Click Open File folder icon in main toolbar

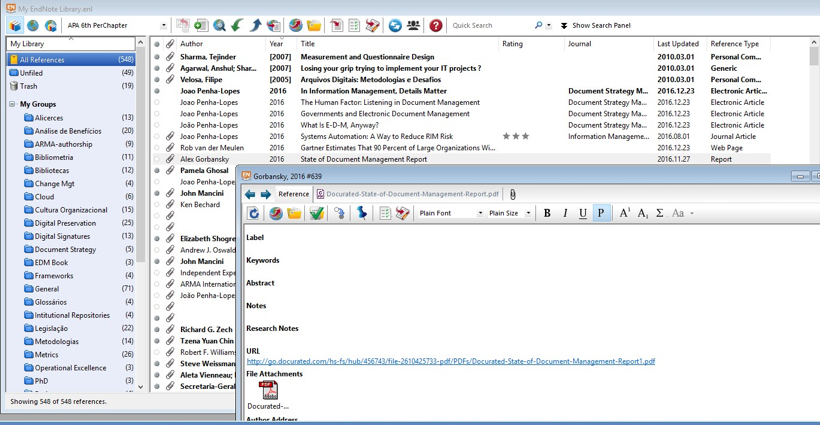click(x=314, y=25)
